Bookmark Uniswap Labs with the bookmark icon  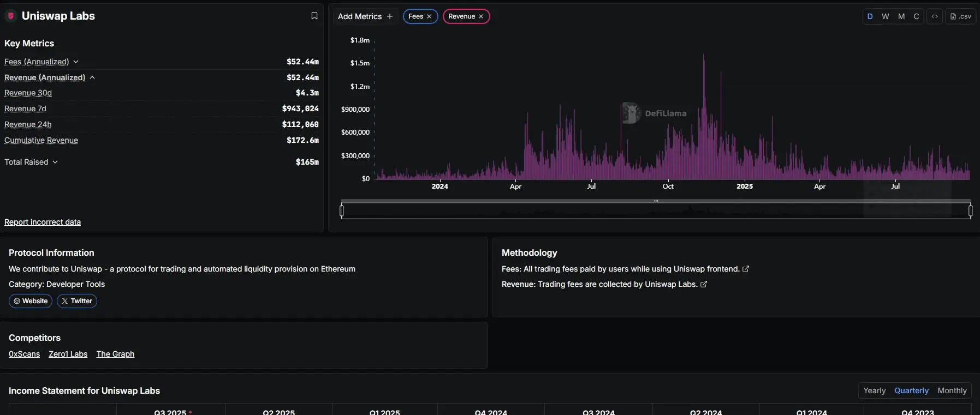pyautogui.click(x=314, y=16)
